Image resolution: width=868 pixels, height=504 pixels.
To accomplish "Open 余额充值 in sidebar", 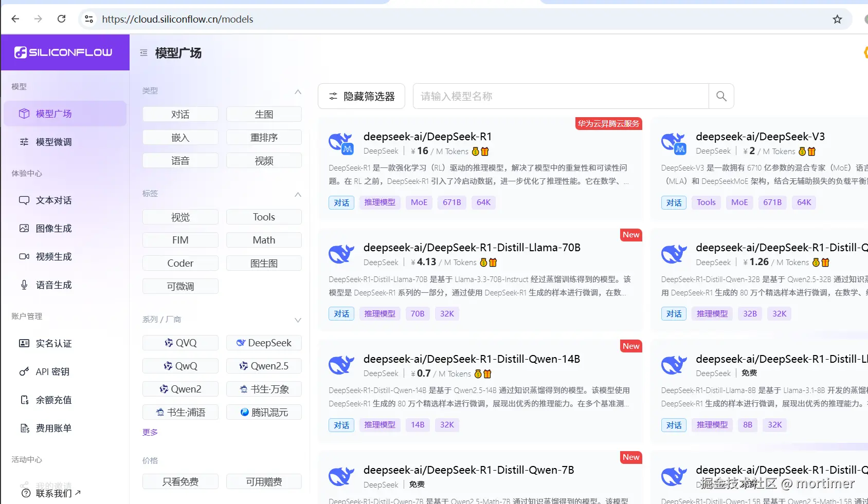I will (x=65, y=400).
